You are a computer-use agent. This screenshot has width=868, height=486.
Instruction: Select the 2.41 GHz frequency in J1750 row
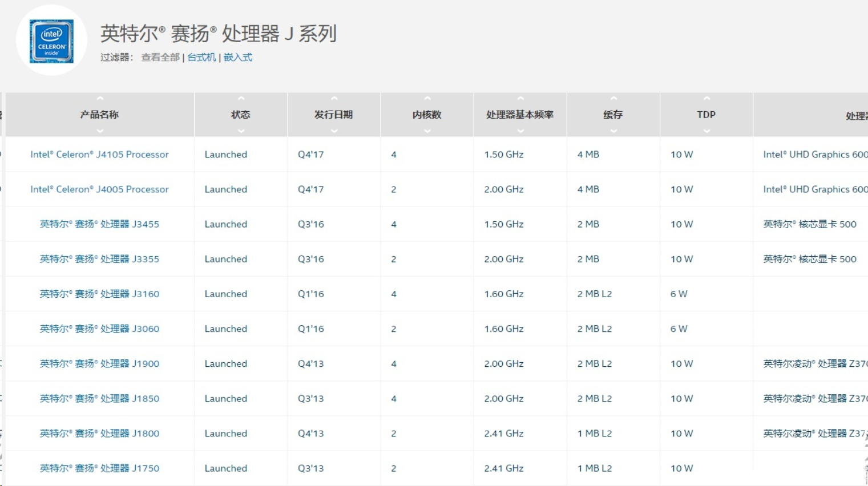click(504, 468)
